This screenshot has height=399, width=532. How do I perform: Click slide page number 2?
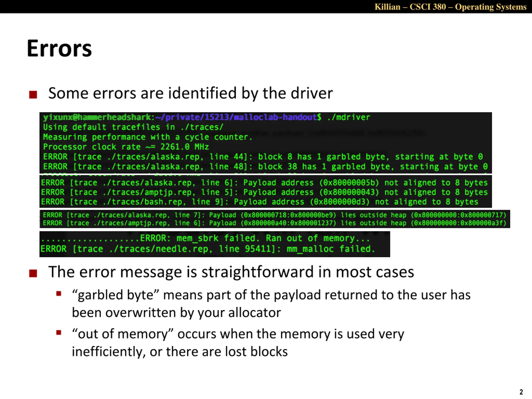[x=521, y=392]
